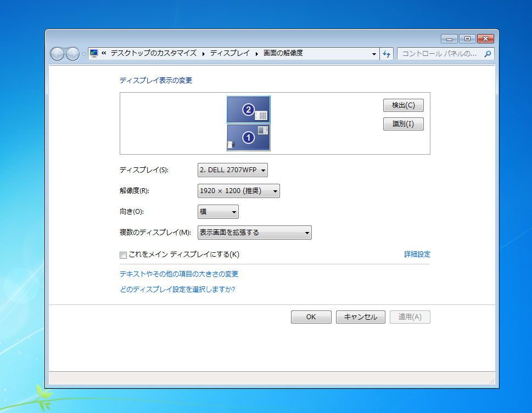Open the ディスプレイ dropdown showing DELL 2707WFP

[x=232, y=170]
